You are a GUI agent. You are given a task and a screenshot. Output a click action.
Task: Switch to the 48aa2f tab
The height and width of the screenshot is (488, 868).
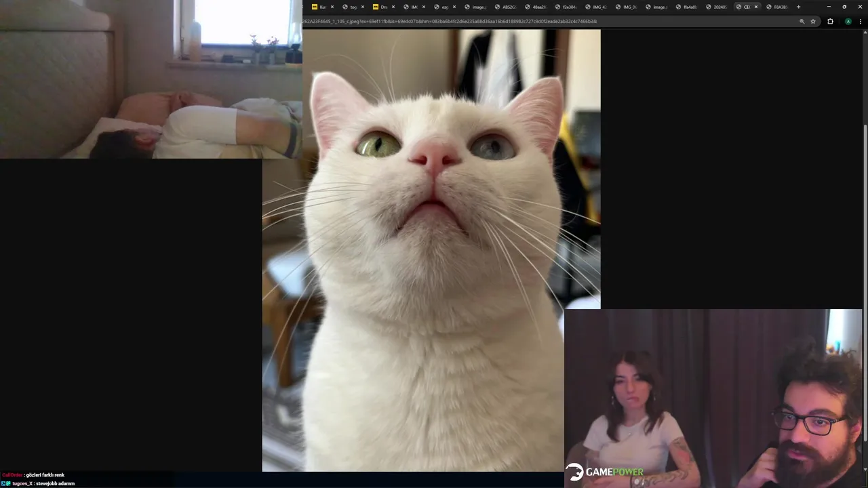536,7
